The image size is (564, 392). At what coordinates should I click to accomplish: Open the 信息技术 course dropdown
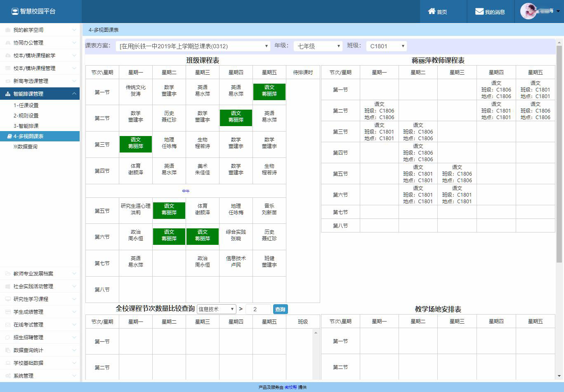click(x=216, y=309)
